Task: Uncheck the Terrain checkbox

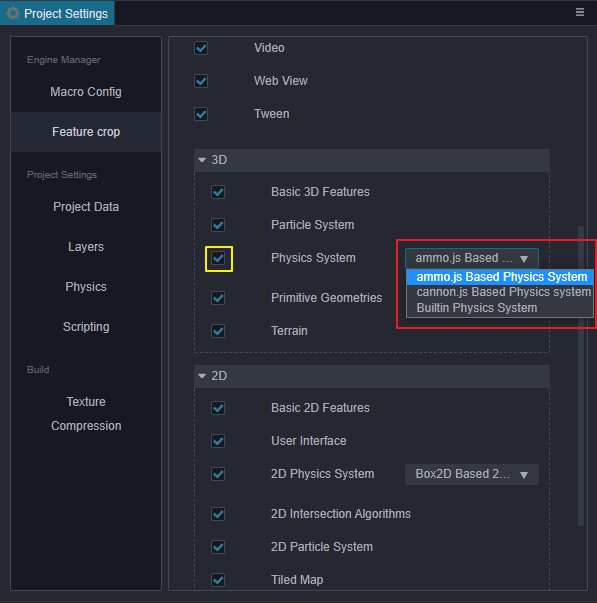Action: [x=218, y=331]
